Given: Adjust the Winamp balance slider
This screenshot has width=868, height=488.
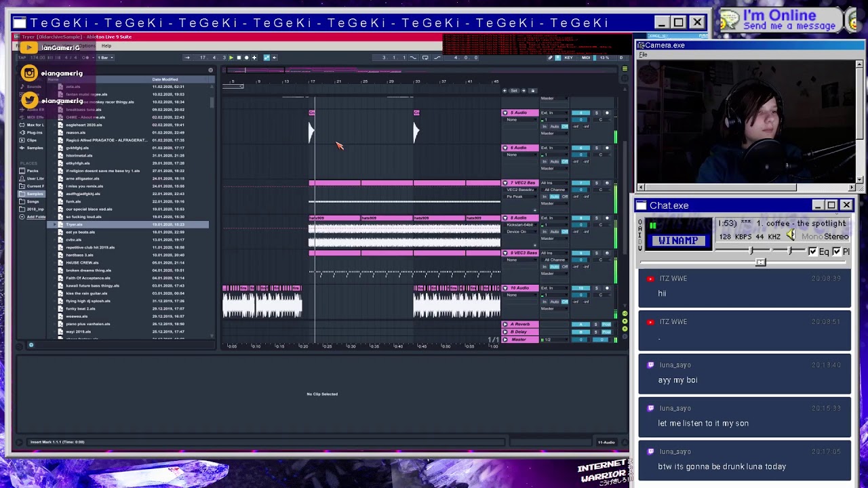Looking at the screenshot, I should [x=790, y=251].
